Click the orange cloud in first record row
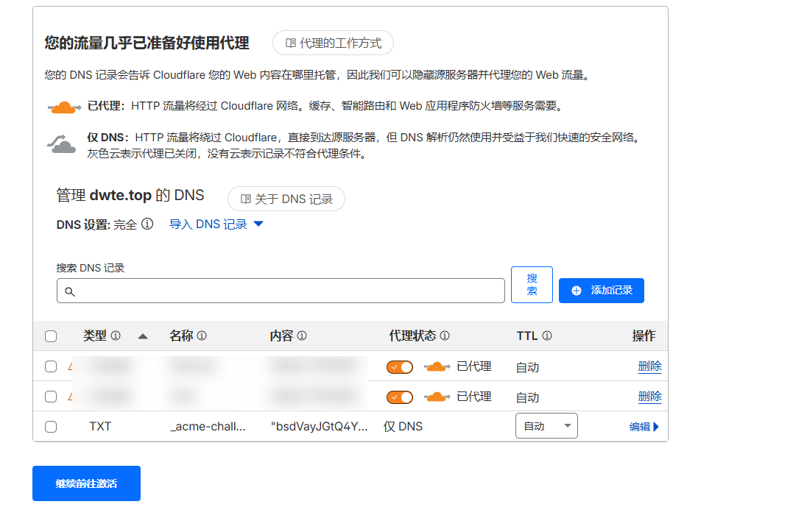 click(437, 366)
